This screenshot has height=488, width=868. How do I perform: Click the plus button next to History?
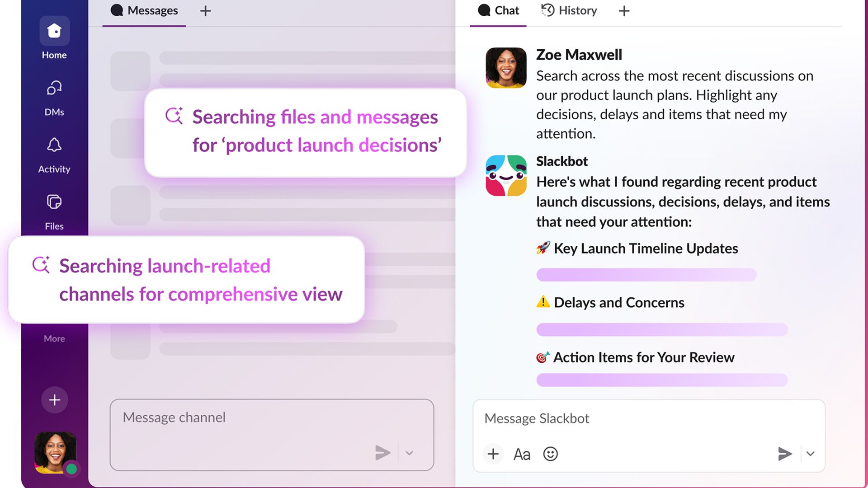click(624, 11)
